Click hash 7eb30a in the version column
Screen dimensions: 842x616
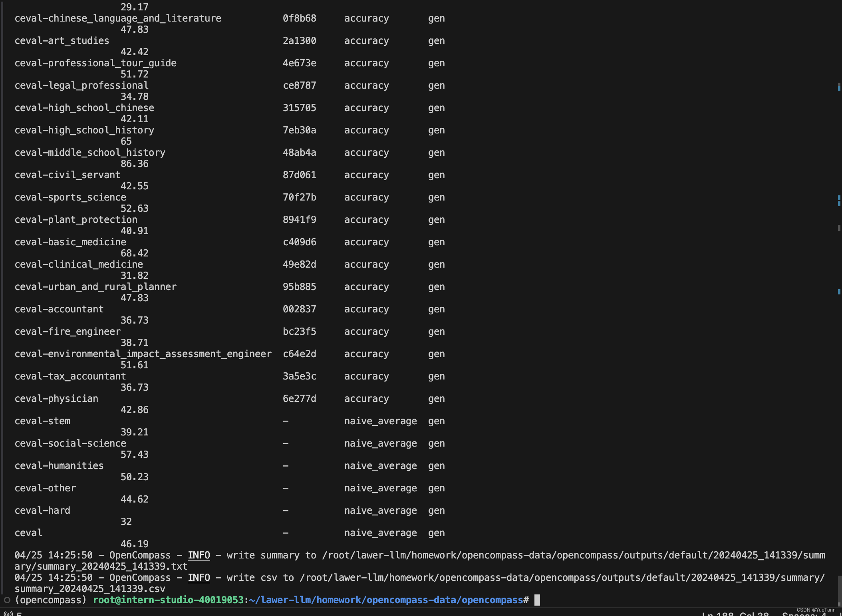pyautogui.click(x=300, y=130)
